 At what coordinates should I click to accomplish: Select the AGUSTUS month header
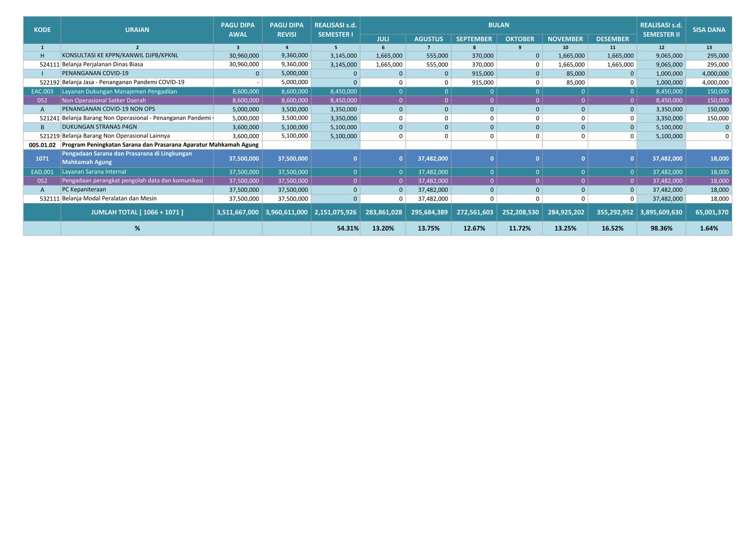(429, 39)
